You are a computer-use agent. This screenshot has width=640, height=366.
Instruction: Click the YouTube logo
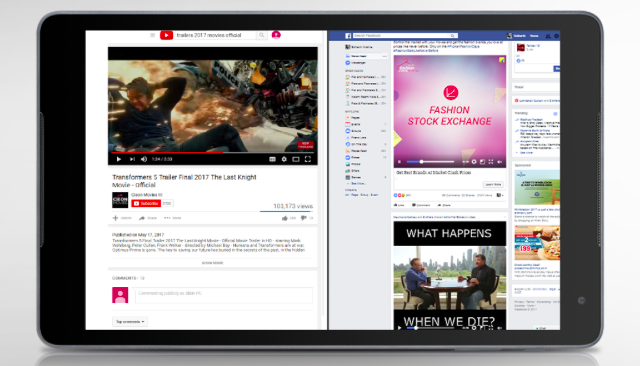tap(167, 35)
